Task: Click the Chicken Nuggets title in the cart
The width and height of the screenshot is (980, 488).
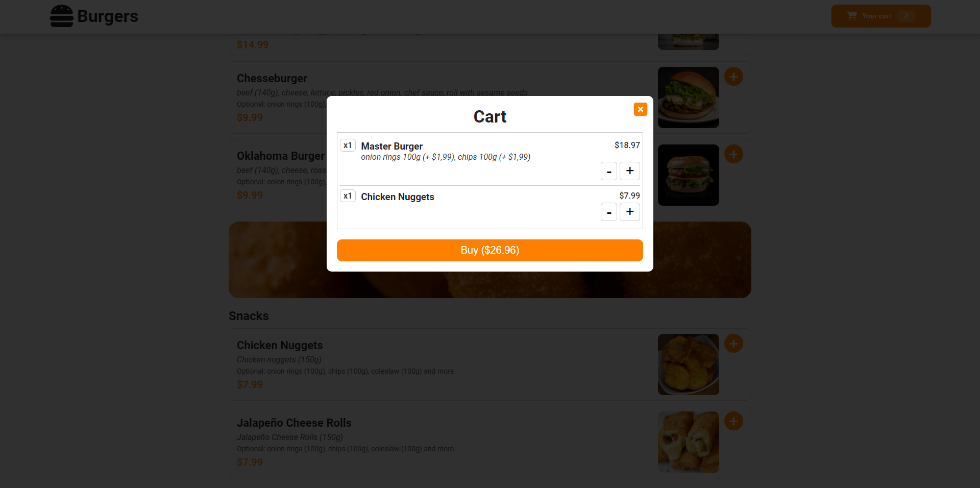Action: click(x=397, y=197)
